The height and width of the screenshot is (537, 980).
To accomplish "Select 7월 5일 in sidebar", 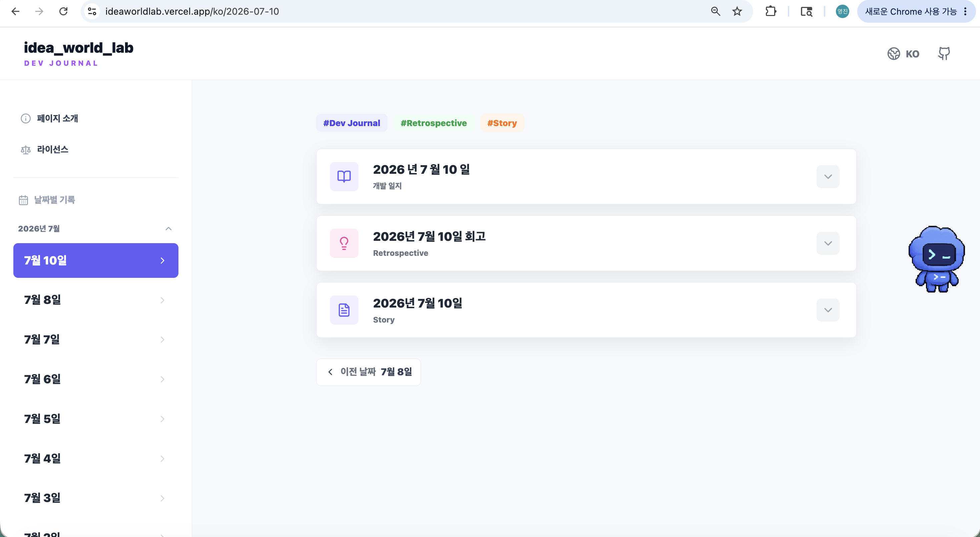I will click(x=96, y=419).
